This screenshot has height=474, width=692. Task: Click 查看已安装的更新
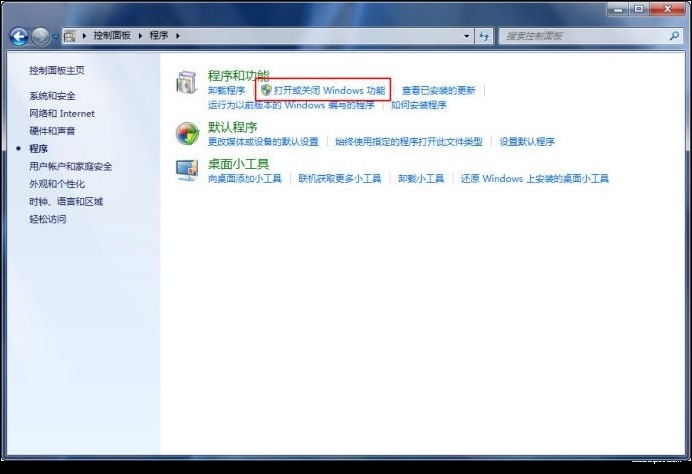439,90
